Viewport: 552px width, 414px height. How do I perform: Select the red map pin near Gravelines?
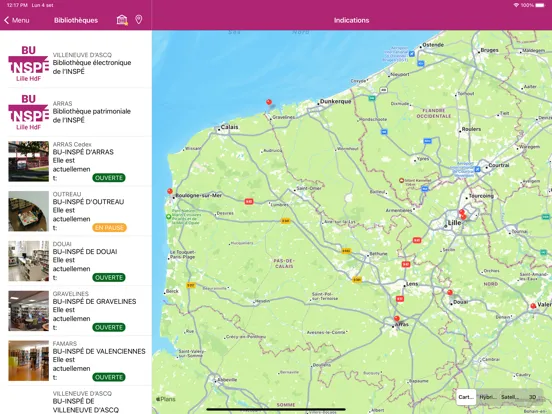tap(269, 102)
